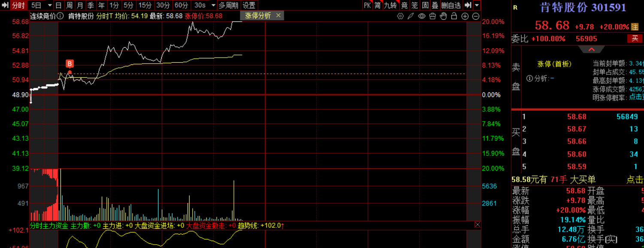Toggle the 竞 auction button
The height and width of the screenshot is (248, 644).
click(404, 6)
